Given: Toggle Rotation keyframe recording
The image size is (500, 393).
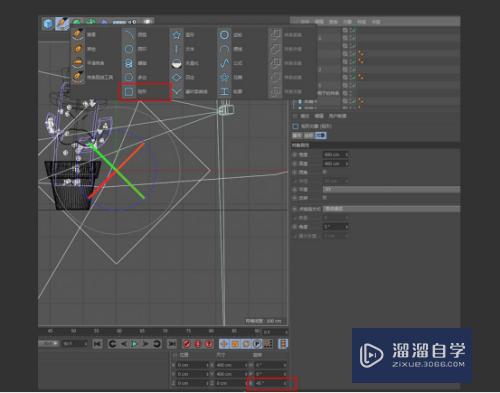Looking at the screenshot, I should tap(246, 344).
